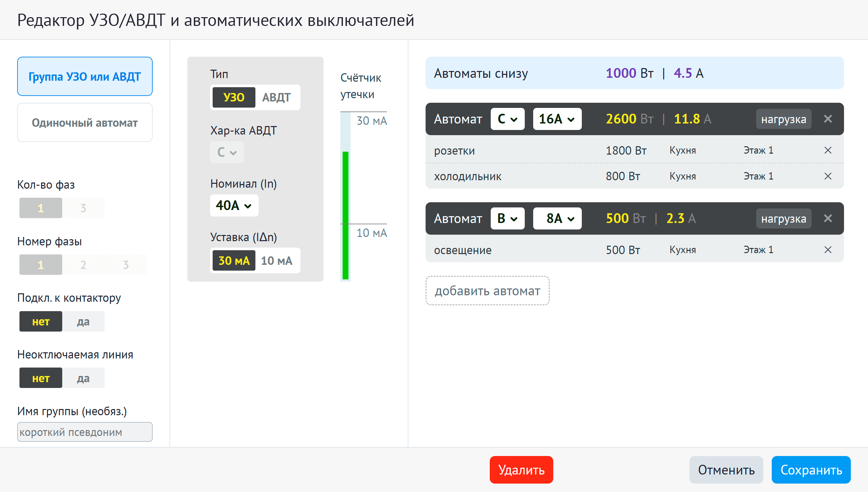Open the 40A nominal dropdown

(x=234, y=205)
